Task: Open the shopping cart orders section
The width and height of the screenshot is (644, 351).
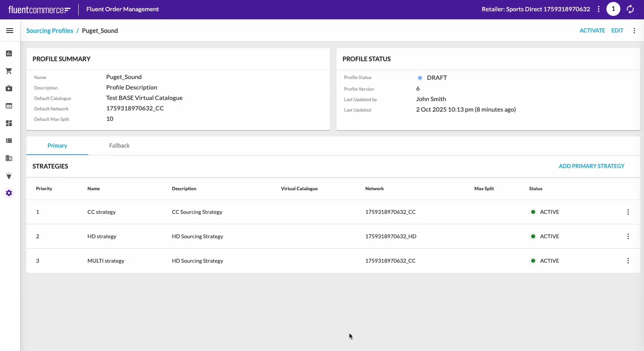Action: (9, 71)
